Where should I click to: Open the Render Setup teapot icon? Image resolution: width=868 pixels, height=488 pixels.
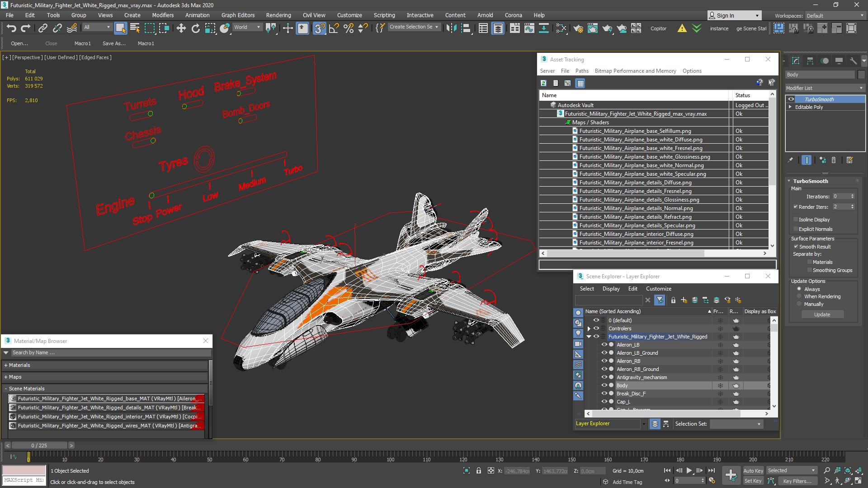pos(578,28)
